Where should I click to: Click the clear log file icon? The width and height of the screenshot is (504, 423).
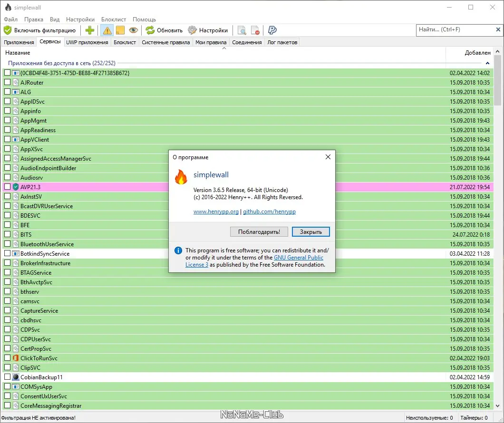[255, 30]
